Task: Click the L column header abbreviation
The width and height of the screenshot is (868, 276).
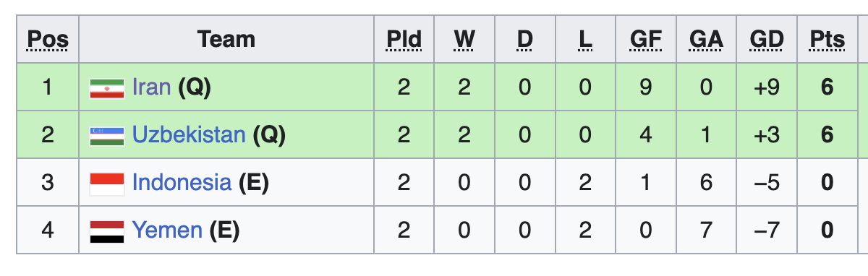Action: (585, 39)
